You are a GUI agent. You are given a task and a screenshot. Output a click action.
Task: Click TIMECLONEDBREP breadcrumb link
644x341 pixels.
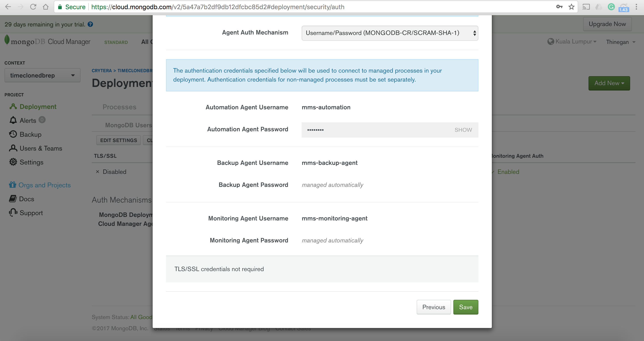[x=135, y=70]
